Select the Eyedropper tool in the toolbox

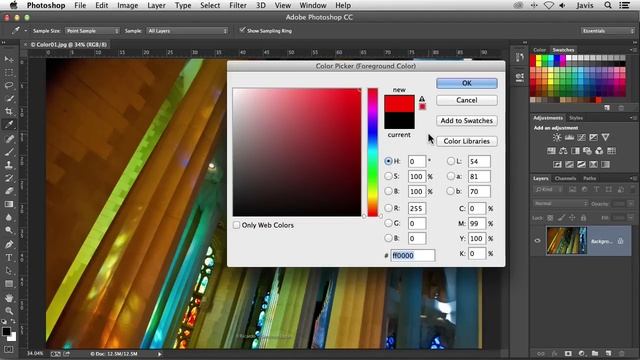(9, 125)
